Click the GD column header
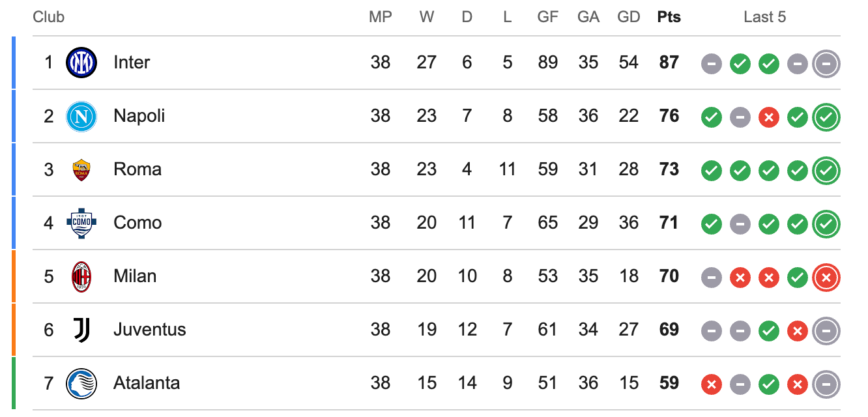Screen dimensions: 868x417 click(629, 17)
